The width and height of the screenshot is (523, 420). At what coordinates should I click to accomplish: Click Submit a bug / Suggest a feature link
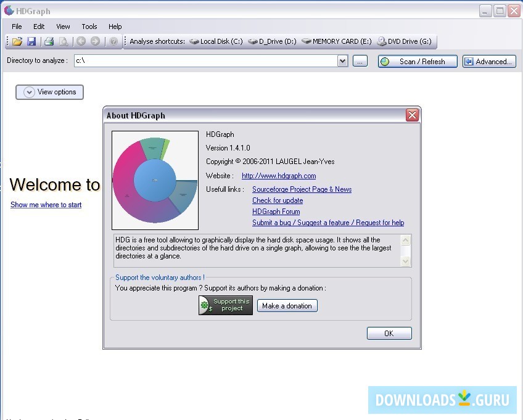328,223
